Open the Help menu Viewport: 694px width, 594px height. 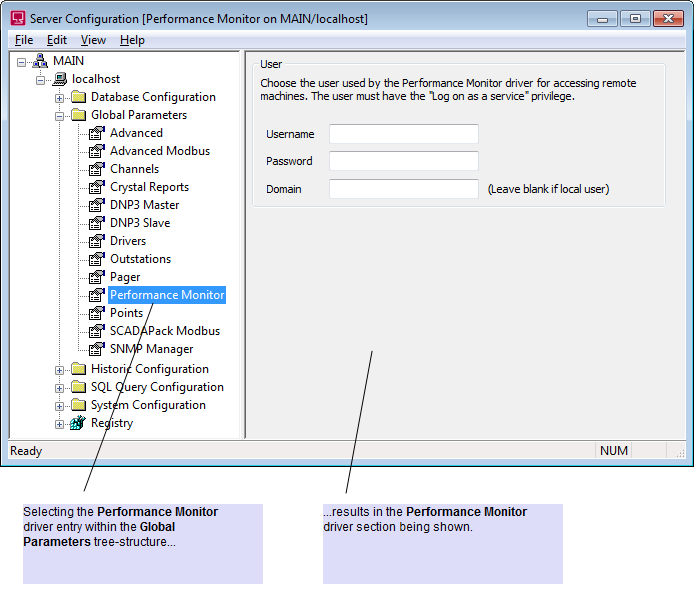click(x=132, y=40)
